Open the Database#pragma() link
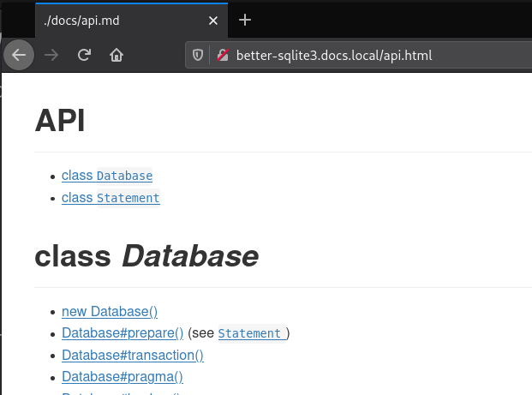Screen dimensions: 532x395 (123, 375)
